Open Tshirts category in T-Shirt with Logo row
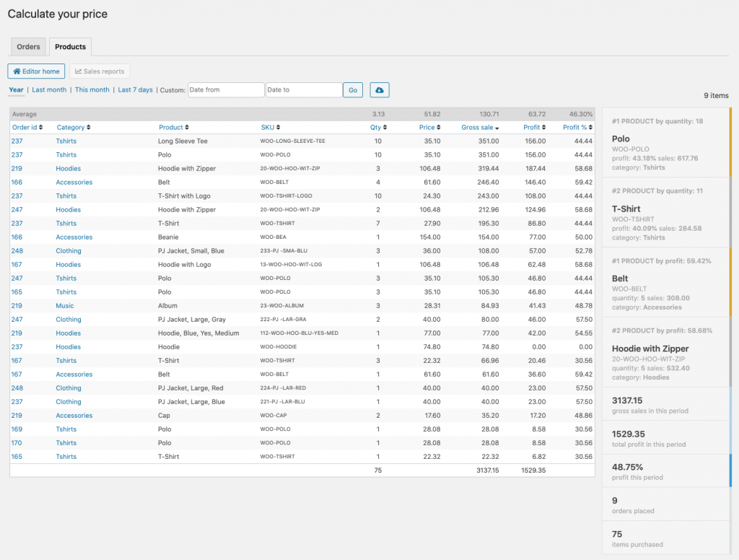Screen dimensions: 739x560 (66, 196)
